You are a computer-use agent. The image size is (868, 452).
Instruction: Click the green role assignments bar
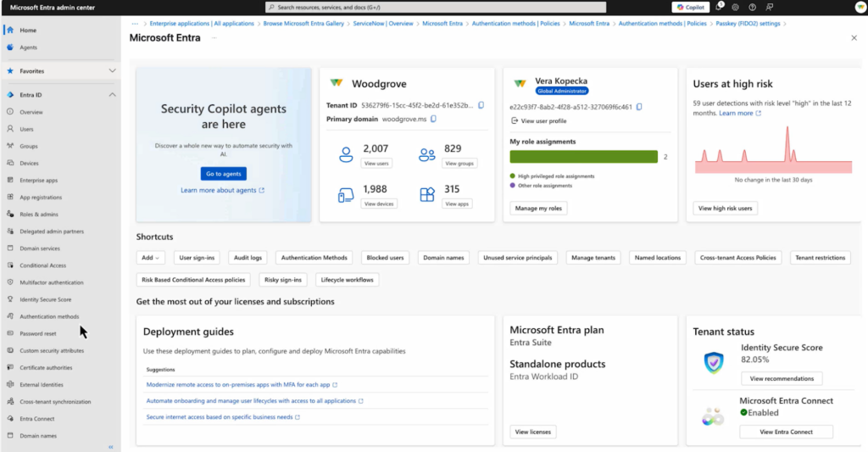(x=583, y=157)
